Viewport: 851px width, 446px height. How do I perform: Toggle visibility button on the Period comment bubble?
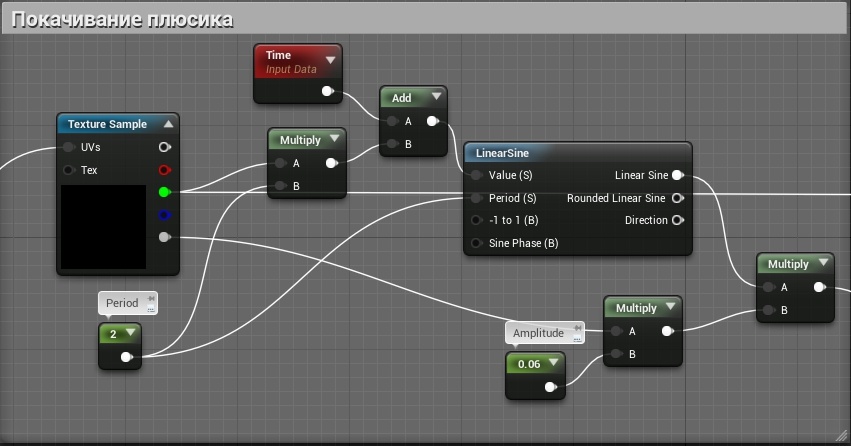click(x=151, y=309)
